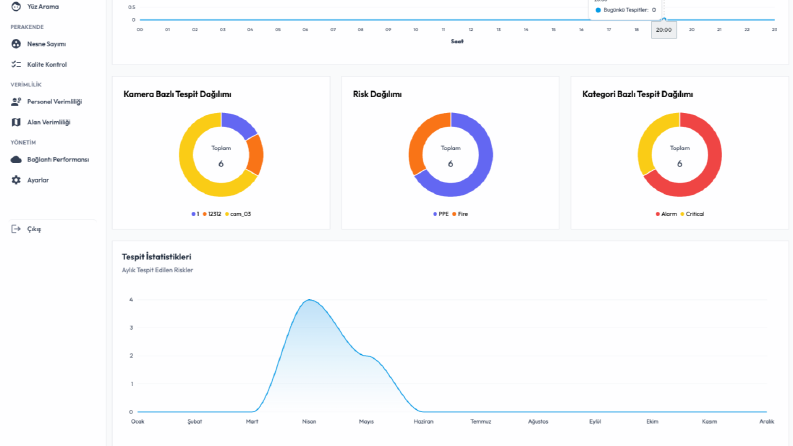Click Aylık Tespit Edilen Riskler subtitle

pyautogui.click(x=157, y=270)
